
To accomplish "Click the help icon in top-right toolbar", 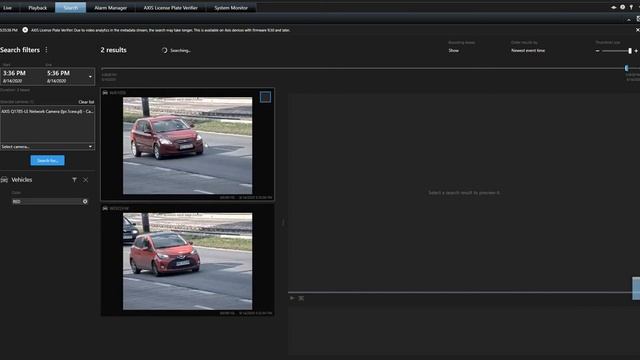I will click(622, 7).
